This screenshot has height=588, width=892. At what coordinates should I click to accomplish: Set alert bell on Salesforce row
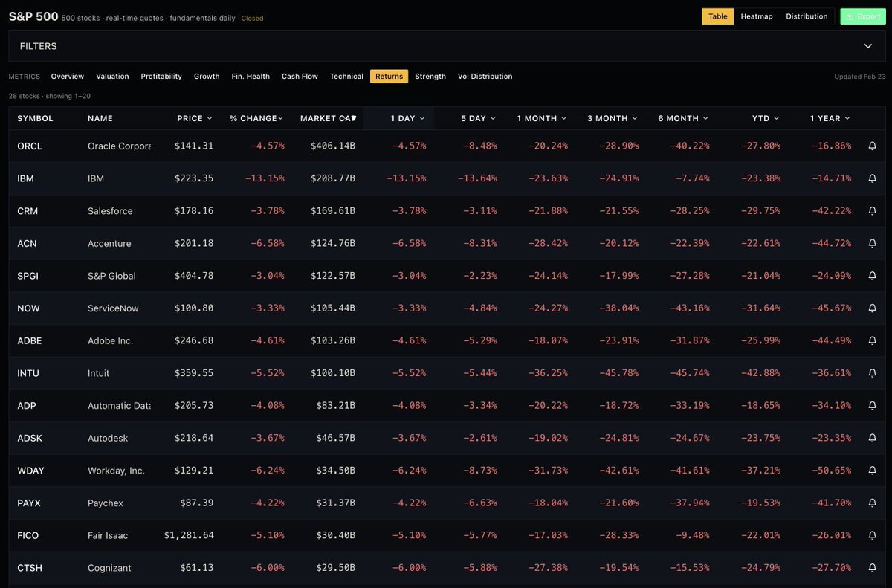pos(873,211)
